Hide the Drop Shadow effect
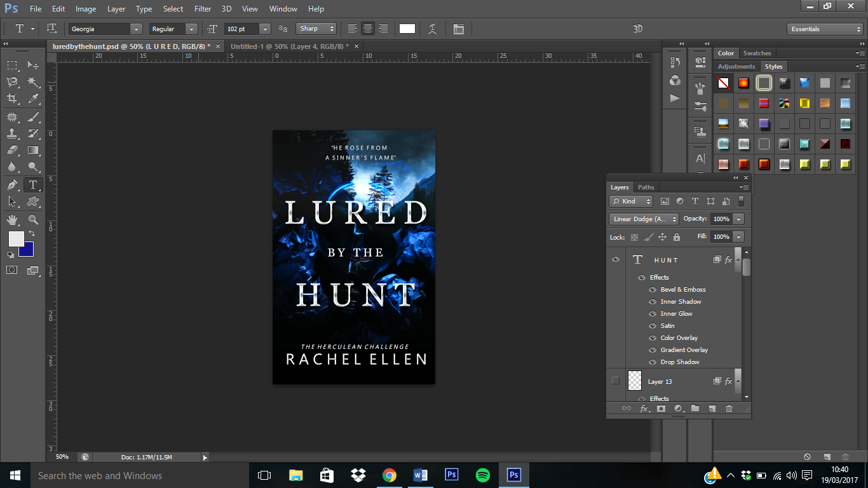Viewport: 868px width, 488px height. 652,362
